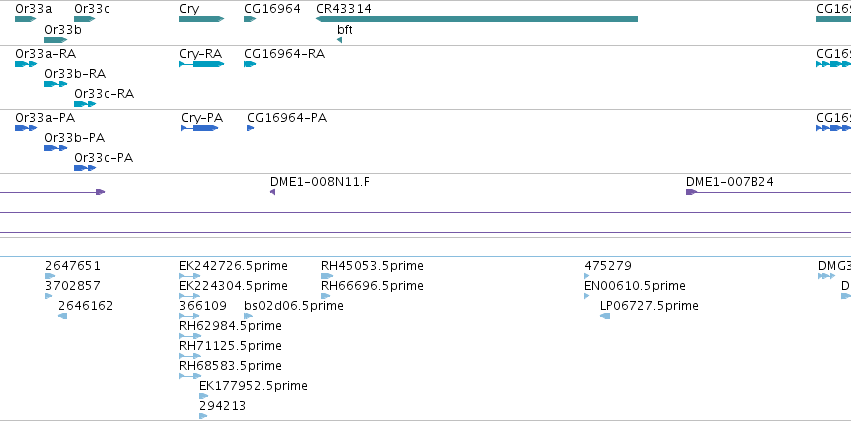Click the small bft gene arrow
This screenshot has width=851, height=421.
[x=339, y=40]
